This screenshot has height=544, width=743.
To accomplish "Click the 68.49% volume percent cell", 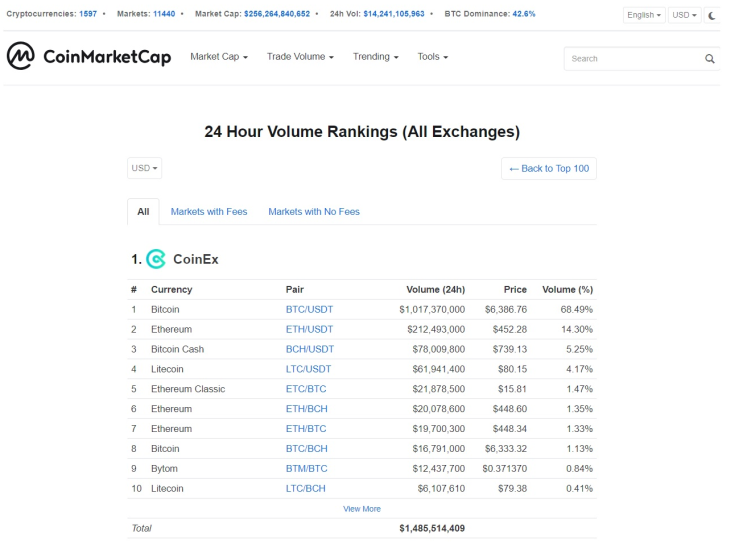I will 576,309.
